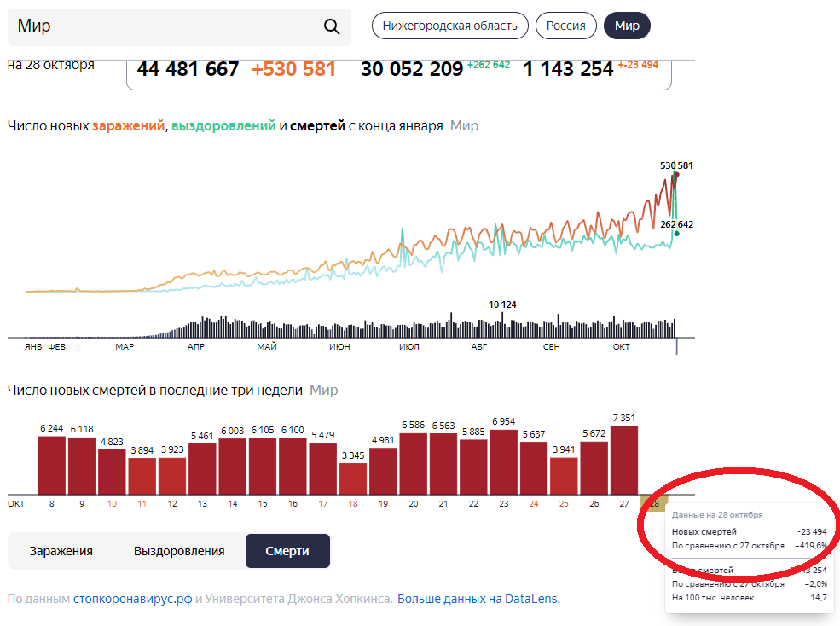840x626 pixels.
Task: Click the 262 642 recoveries point on chart
Action: 676,233
